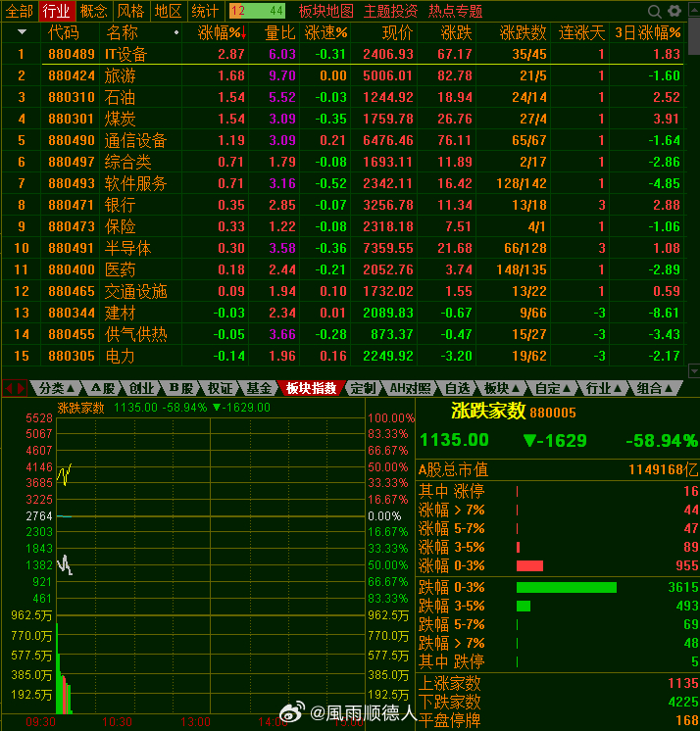Switch to the 风格 tab
700x731 pixels.
pos(130,11)
